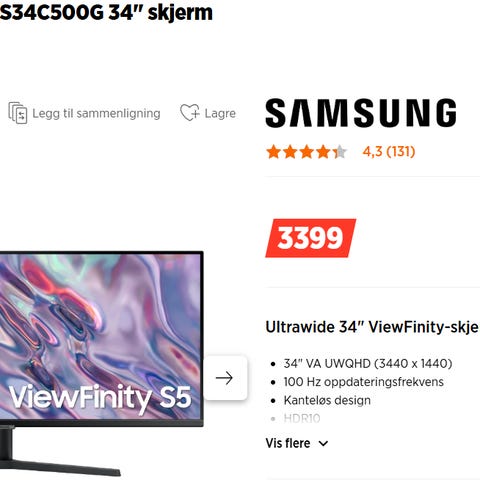Click the 34" VA UWQHD specification line
Viewport: 480px width, 480px height.
[x=368, y=363]
